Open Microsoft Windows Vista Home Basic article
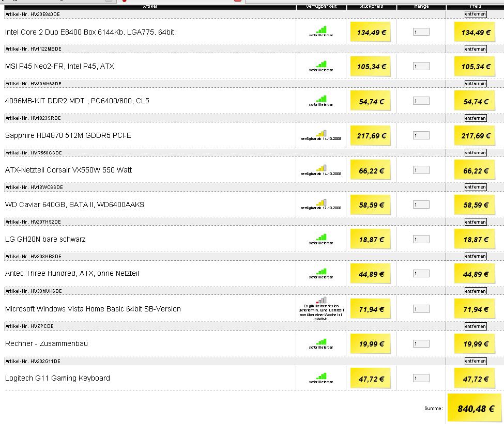The width and height of the screenshot is (504, 424). [x=93, y=309]
